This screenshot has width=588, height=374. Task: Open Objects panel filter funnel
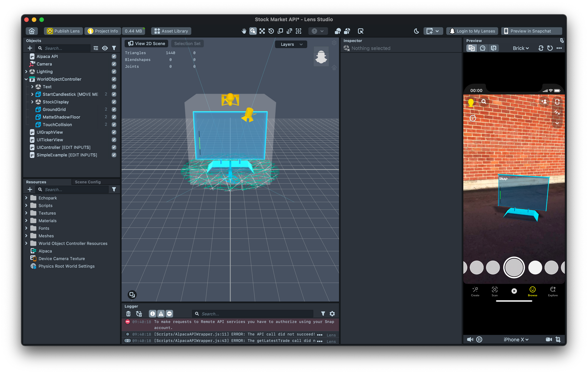click(x=114, y=48)
